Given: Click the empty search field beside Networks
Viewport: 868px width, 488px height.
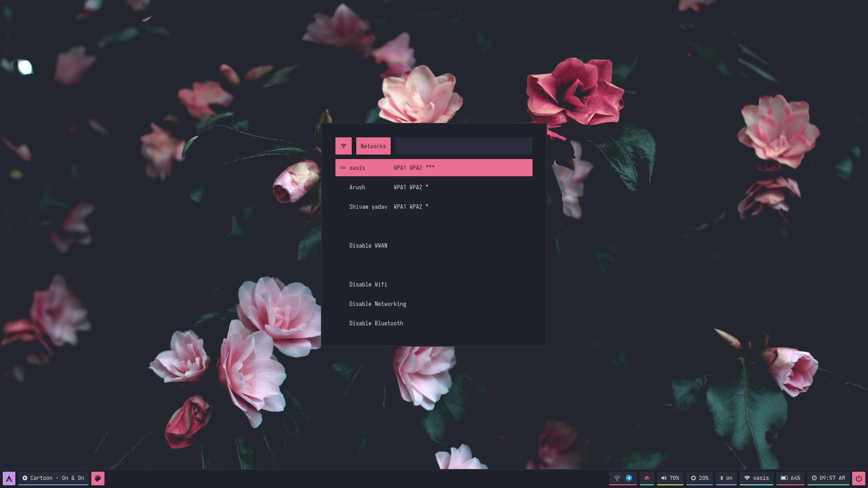Looking at the screenshot, I should (463, 146).
